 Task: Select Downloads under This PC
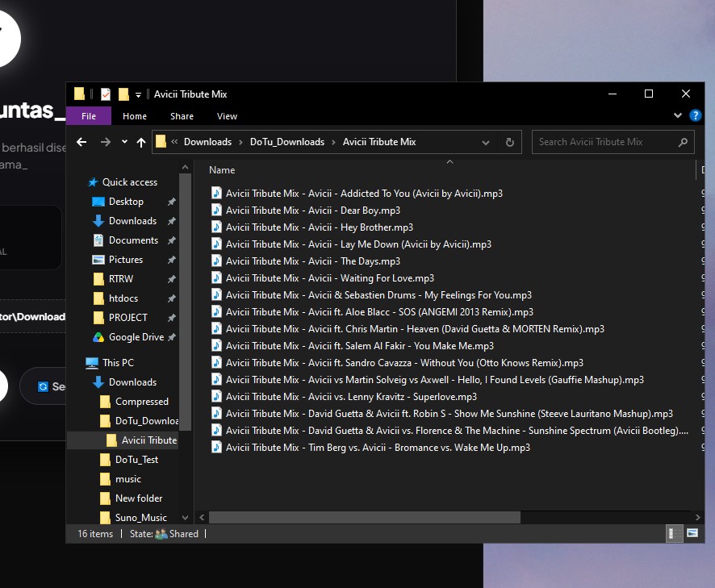coord(132,382)
